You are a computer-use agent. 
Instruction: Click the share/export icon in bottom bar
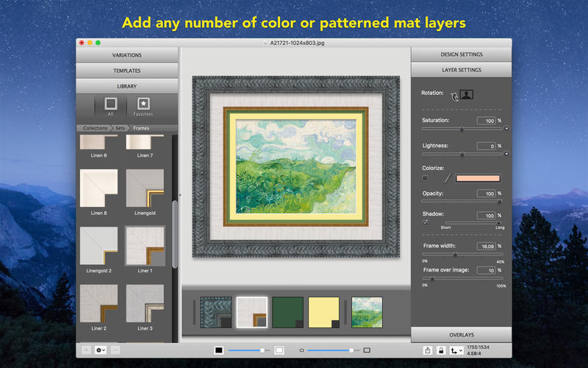pos(428,350)
